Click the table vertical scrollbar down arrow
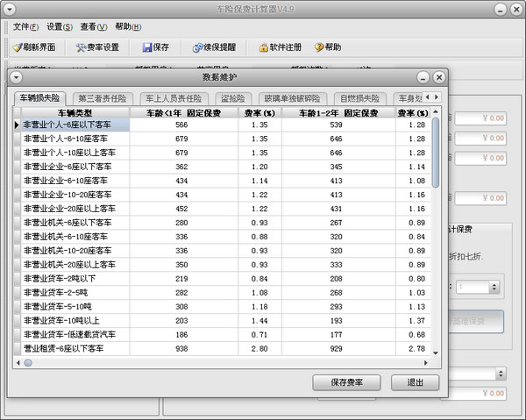Viewport: 526px width, 420px height. tap(436, 352)
